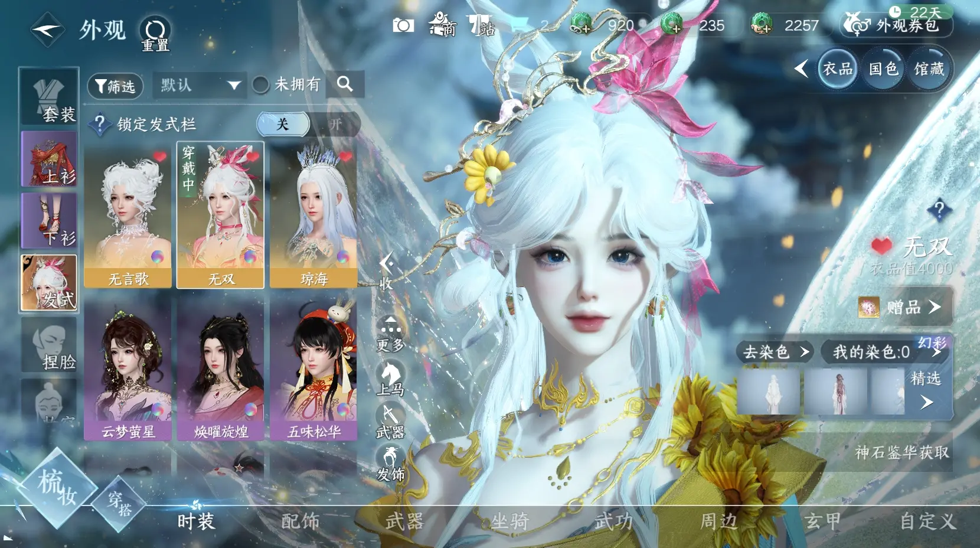Switch lock-hairstyle toggle to 关
Screen dimensions: 980x548
(x=283, y=124)
